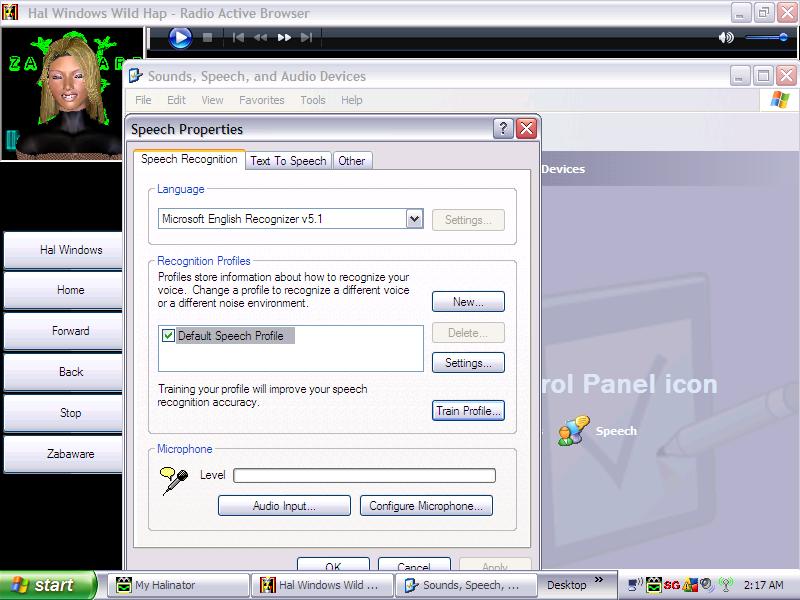Click the red SG tray icon
Image resolution: width=800 pixels, height=600 pixels.
coord(671,585)
